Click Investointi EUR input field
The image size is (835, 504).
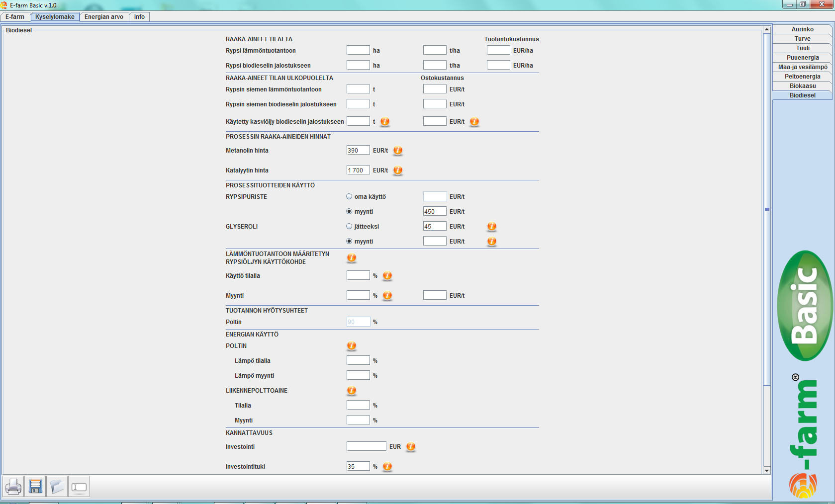[x=367, y=446]
